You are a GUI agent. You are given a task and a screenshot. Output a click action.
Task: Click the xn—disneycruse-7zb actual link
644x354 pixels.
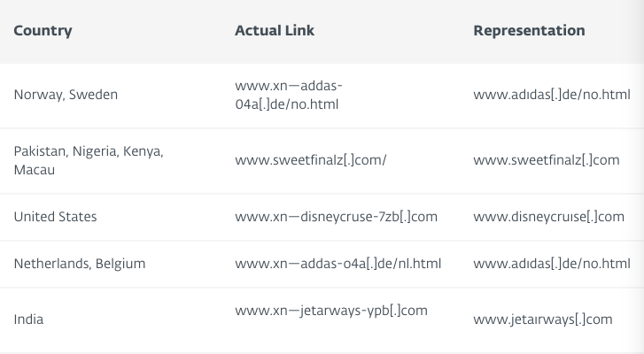[336, 217]
